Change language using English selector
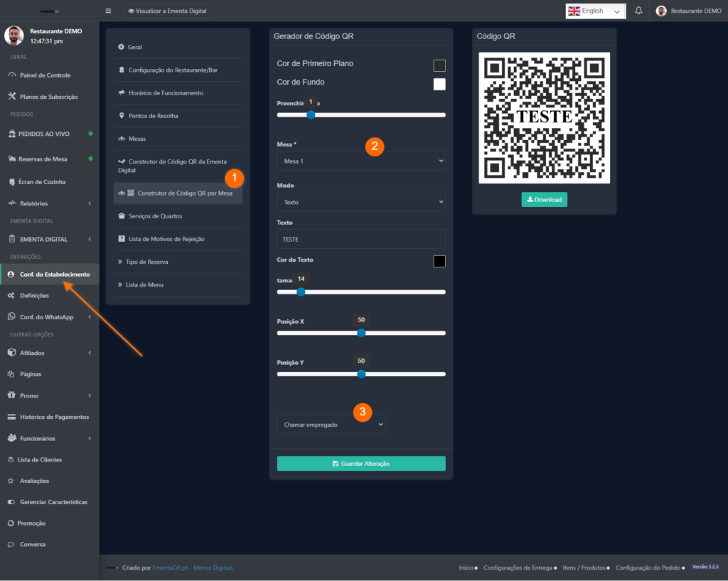This screenshot has height=581, width=728. [x=595, y=11]
